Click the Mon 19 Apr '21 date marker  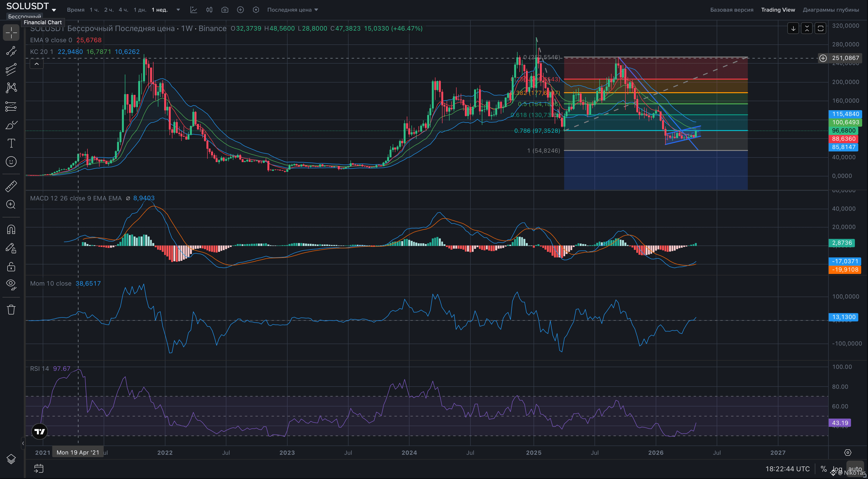point(78,452)
